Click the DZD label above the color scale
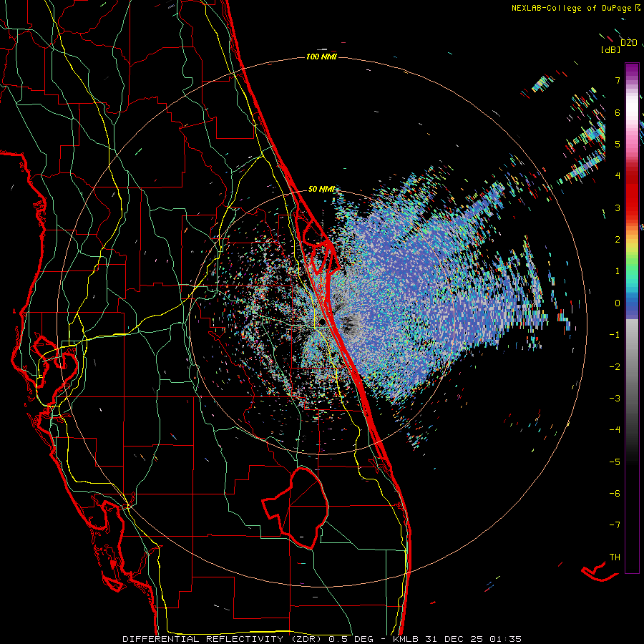Image resolution: width=644 pixels, height=644 pixels. pos(629,43)
